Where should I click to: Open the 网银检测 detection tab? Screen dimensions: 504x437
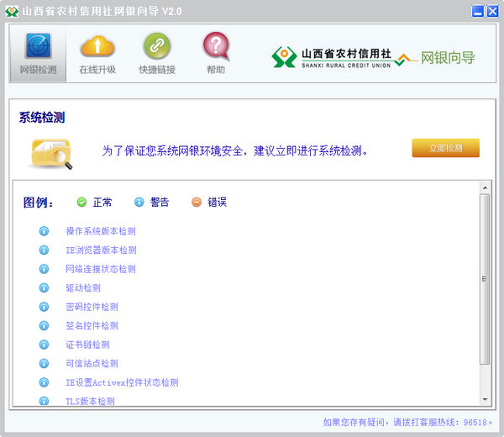pyautogui.click(x=39, y=54)
